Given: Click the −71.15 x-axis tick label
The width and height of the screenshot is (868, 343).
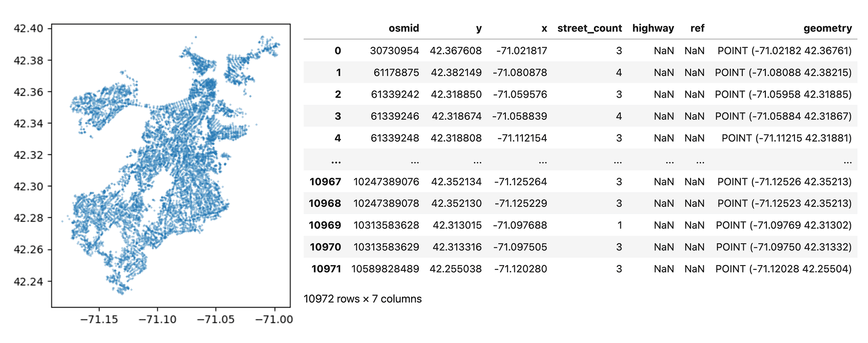Looking at the screenshot, I should coord(99,319).
